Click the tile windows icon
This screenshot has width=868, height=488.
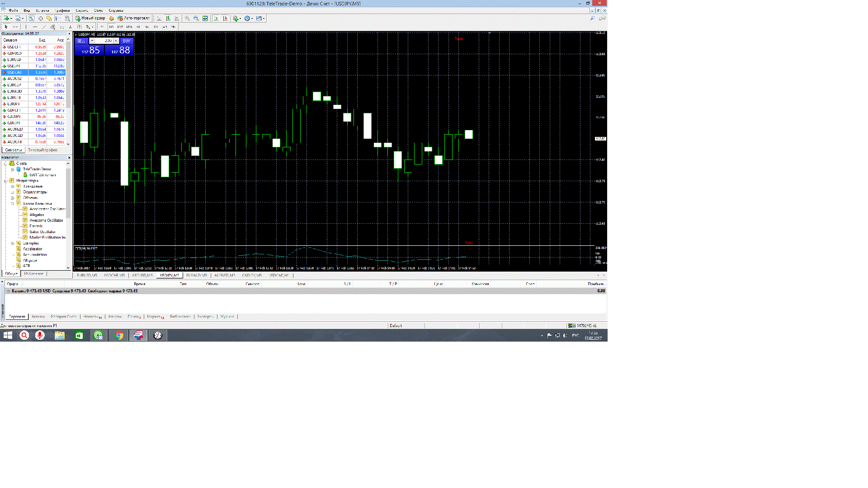click(205, 19)
